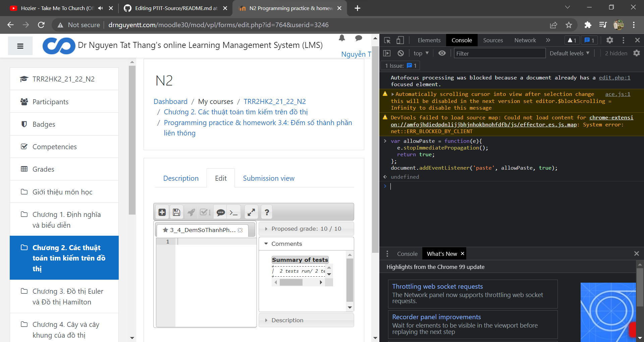644x342 pixels.
Task: Click the console Filter input field
Action: 499,53
